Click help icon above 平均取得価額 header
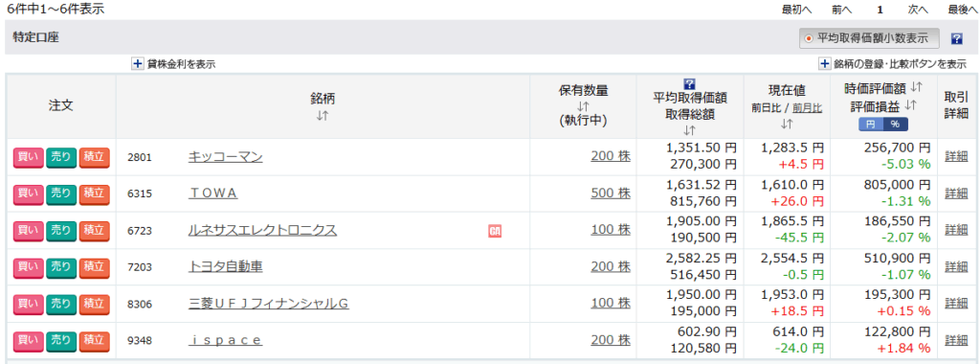The height and width of the screenshot is (364, 980). [690, 83]
